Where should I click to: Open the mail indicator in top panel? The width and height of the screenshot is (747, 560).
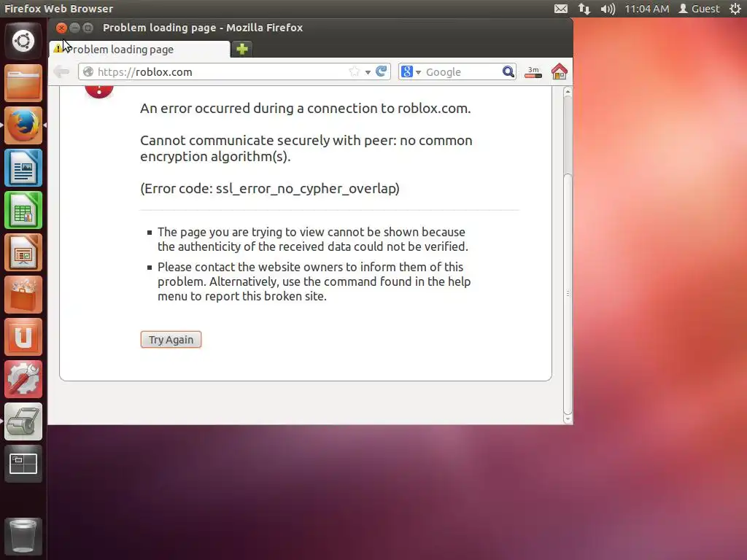[x=561, y=9]
